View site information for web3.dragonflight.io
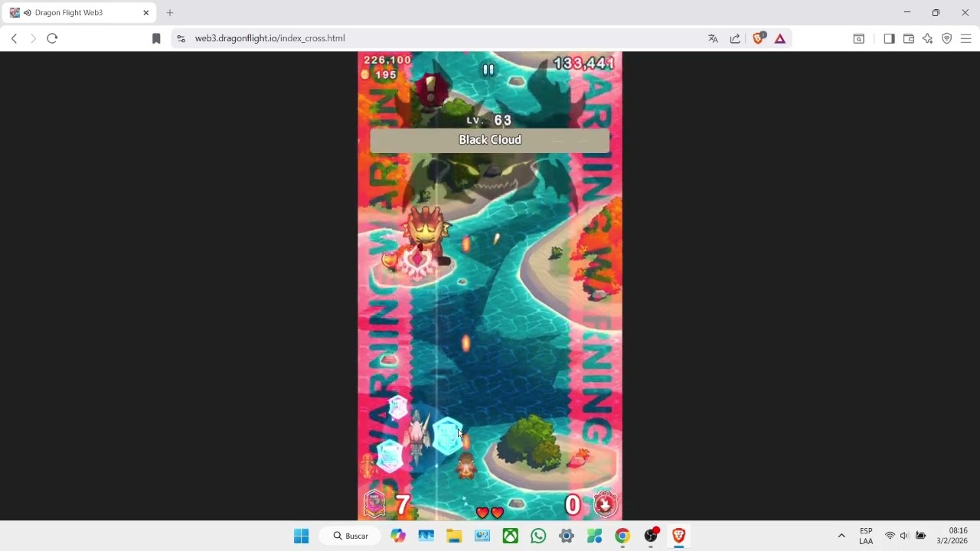980x551 pixels. [x=181, y=38]
